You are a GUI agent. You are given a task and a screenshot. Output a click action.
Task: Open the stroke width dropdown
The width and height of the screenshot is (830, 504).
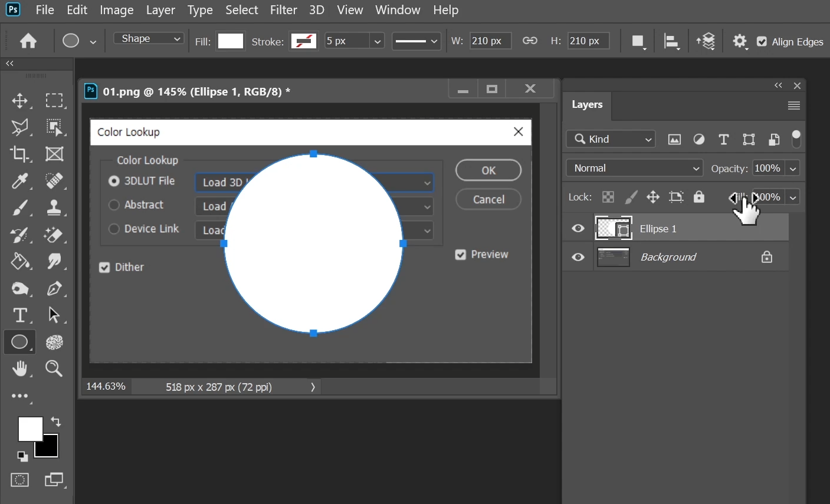click(378, 41)
